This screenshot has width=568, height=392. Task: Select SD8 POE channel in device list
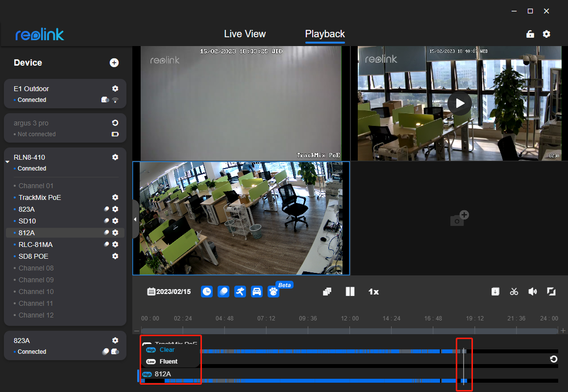(33, 256)
